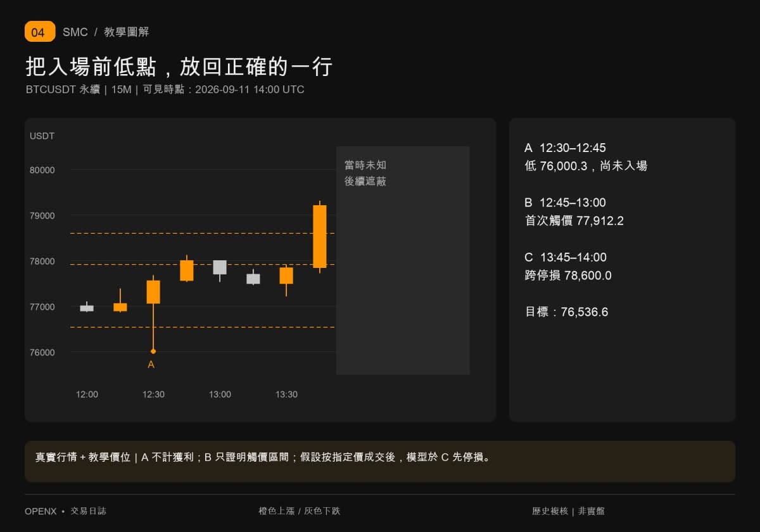
Task: Click the 首次觸價 77,912.2 line
Action: (x=574, y=221)
